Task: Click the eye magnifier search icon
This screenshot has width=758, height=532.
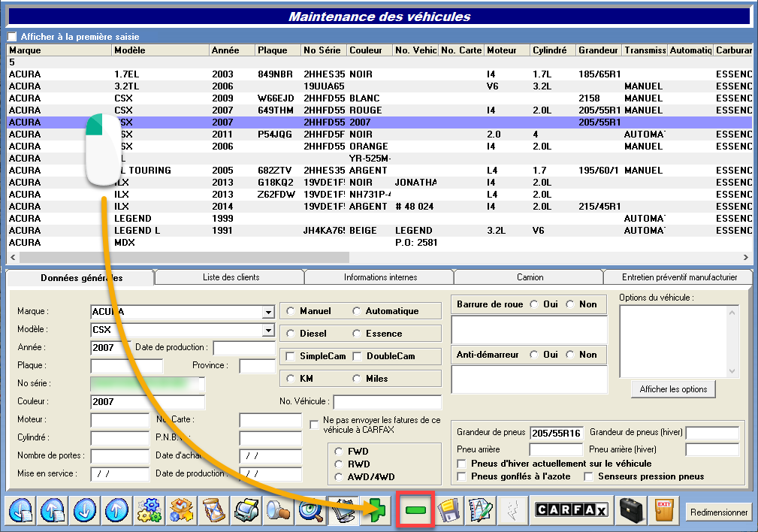Action: click(311, 509)
